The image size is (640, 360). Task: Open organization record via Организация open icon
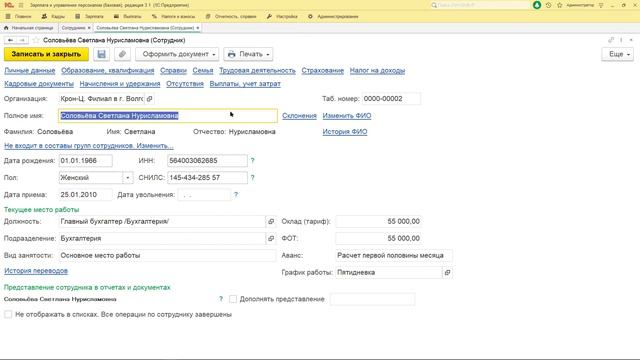[149, 98]
